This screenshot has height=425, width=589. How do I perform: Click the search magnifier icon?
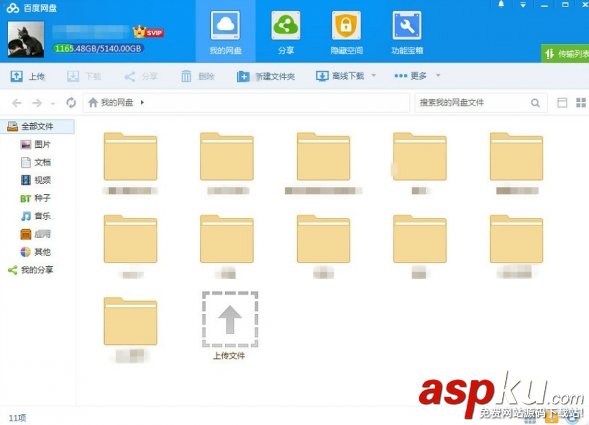coord(535,103)
